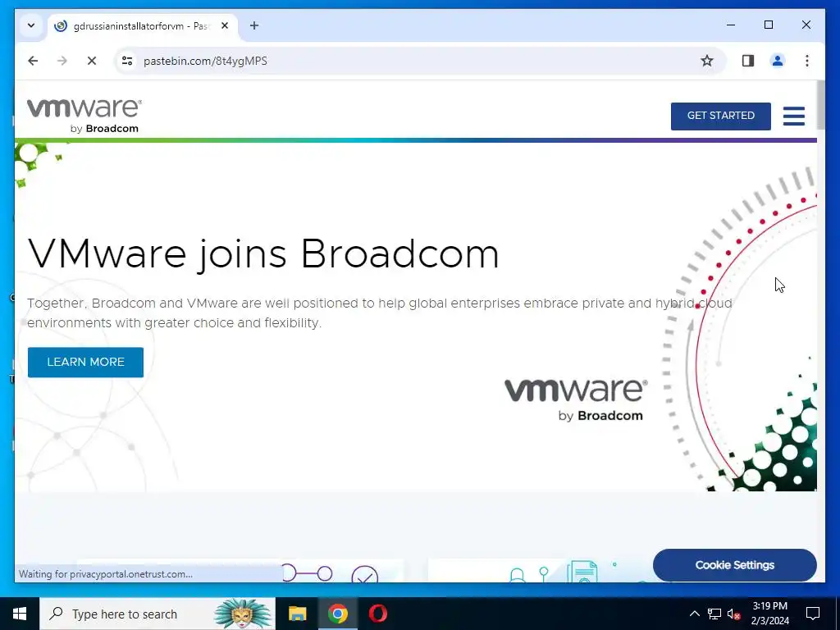Click the Type here to search box
840x630 pixels.
(x=157, y=614)
